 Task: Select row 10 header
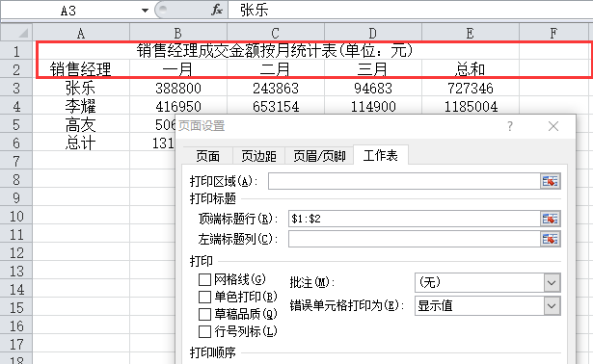(16, 217)
